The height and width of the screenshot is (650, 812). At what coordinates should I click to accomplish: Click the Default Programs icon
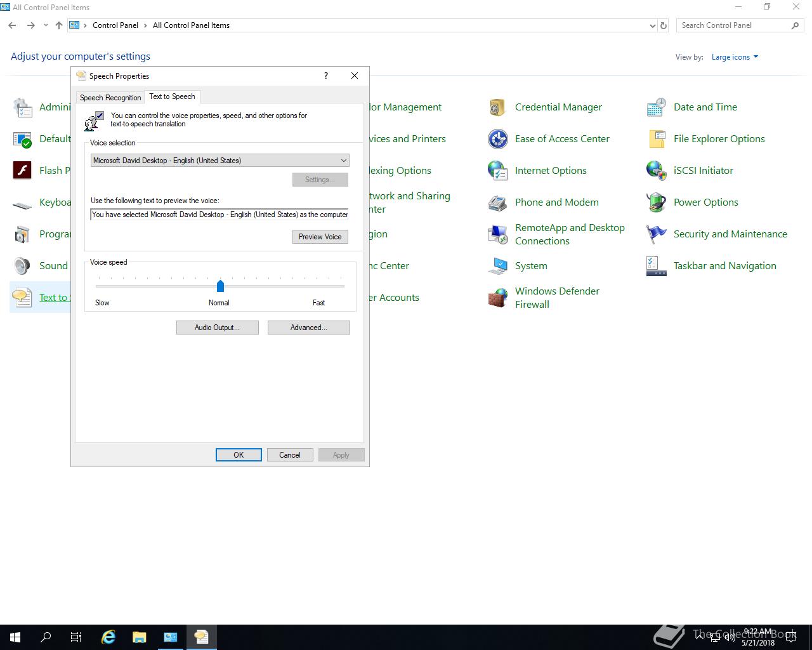point(22,139)
